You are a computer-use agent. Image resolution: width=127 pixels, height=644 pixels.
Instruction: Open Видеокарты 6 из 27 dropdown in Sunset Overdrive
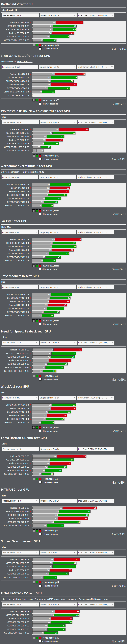click(x=58, y=553)
